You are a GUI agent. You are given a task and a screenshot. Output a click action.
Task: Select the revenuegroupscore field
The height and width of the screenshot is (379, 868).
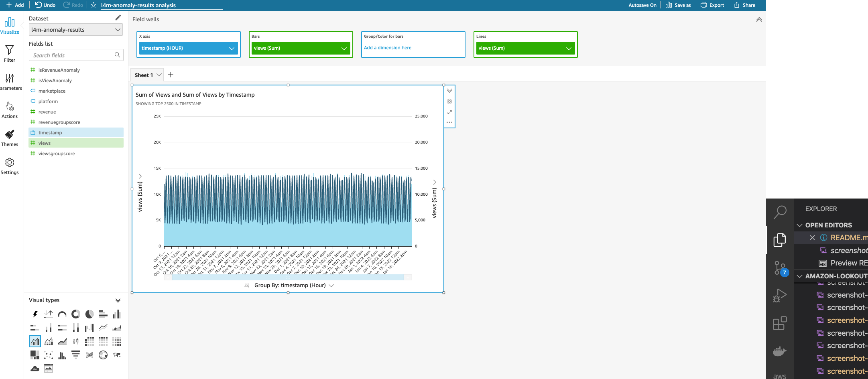pyautogui.click(x=76, y=122)
